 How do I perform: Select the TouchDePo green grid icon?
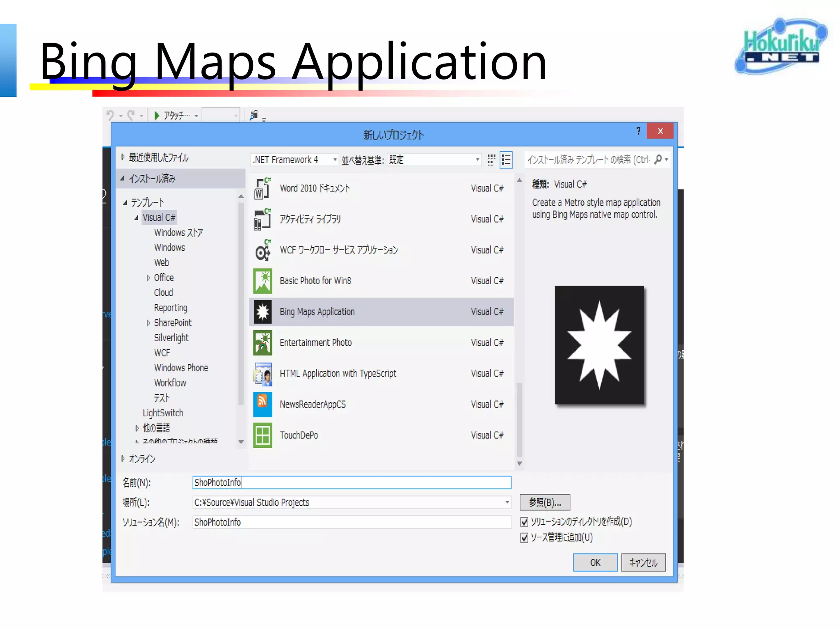(262, 436)
